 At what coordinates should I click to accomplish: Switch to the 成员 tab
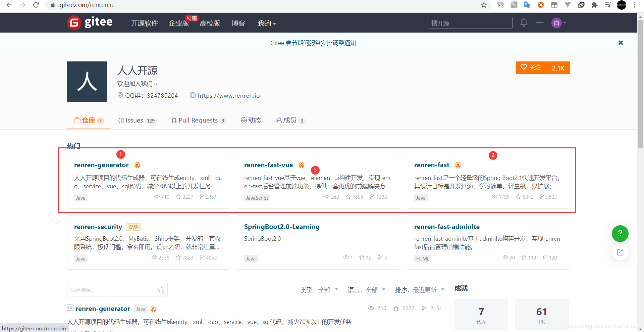[290, 121]
